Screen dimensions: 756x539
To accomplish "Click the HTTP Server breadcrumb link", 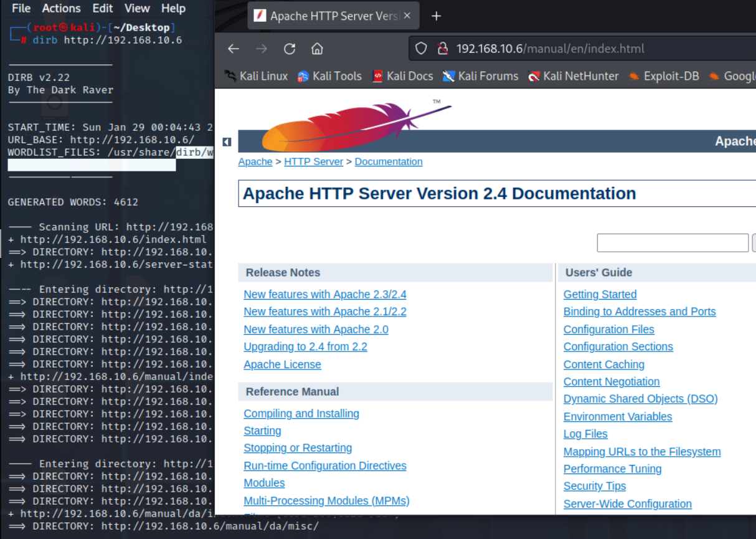I will click(x=313, y=161).
